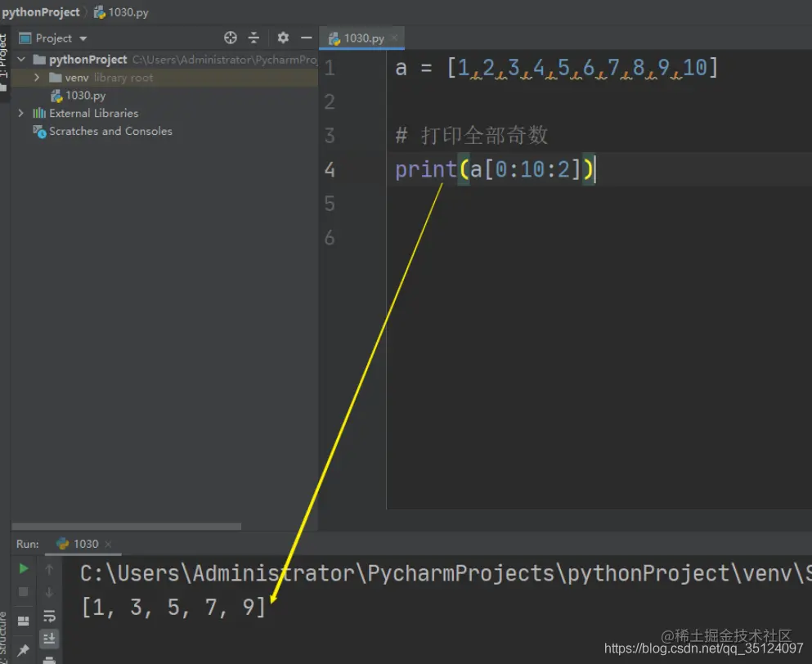Click the Stop process square icon

[23, 591]
